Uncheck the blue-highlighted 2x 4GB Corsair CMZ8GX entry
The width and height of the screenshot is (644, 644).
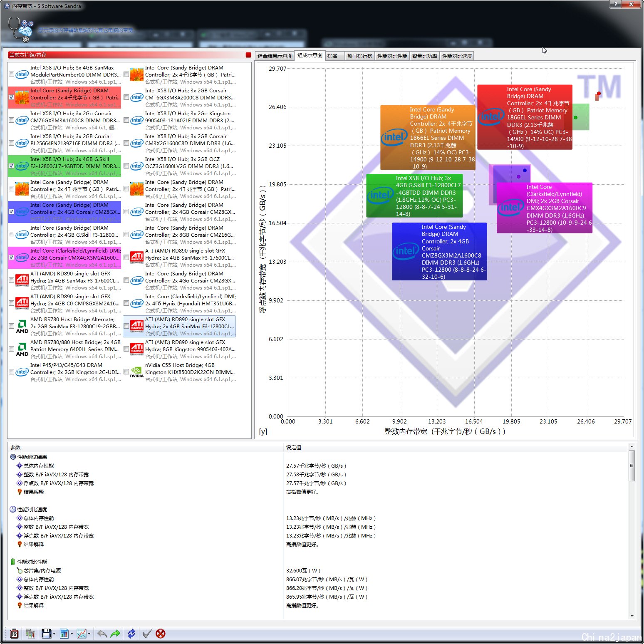pyautogui.click(x=12, y=212)
